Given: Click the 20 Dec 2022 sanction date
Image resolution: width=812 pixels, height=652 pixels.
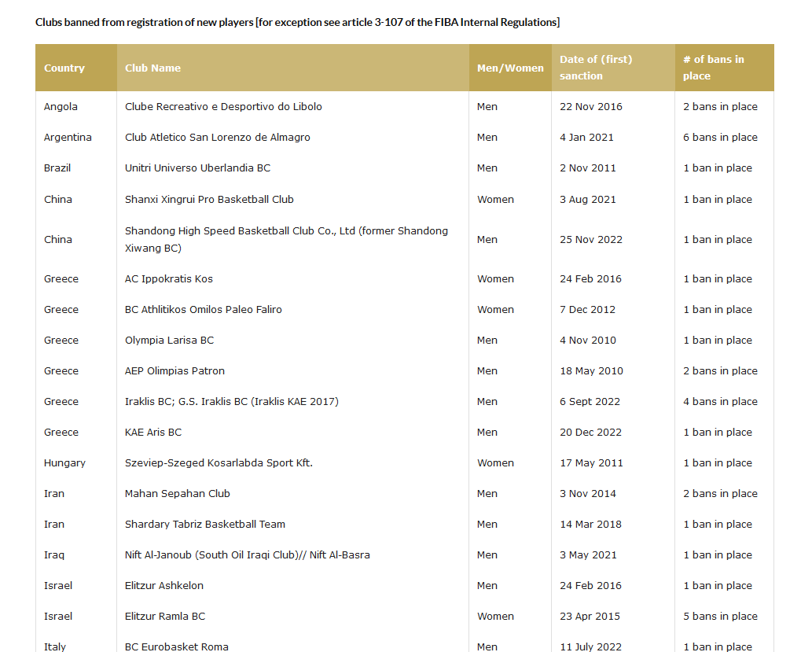Looking at the screenshot, I should pos(590,433).
